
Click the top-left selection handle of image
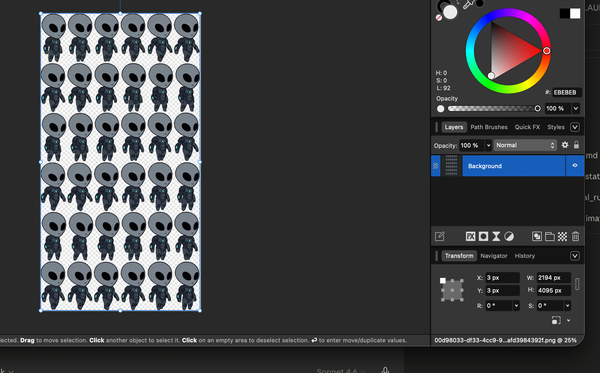pyautogui.click(x=41, y=13)
